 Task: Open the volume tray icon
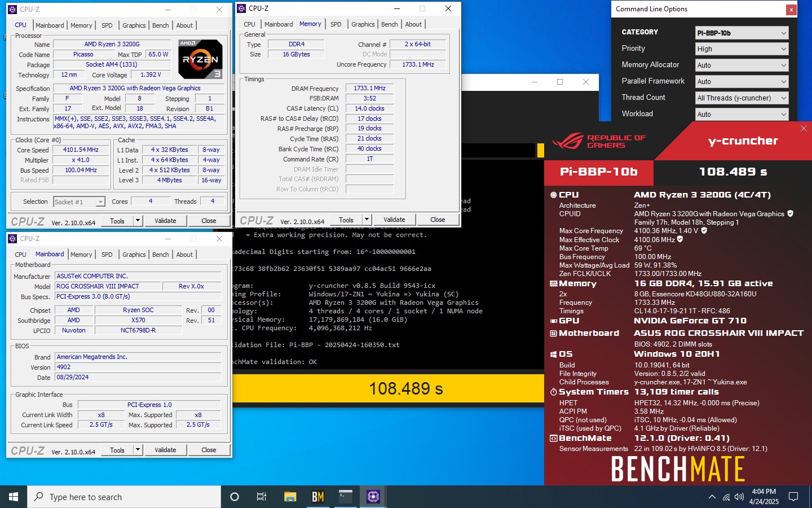click(739, 497)
